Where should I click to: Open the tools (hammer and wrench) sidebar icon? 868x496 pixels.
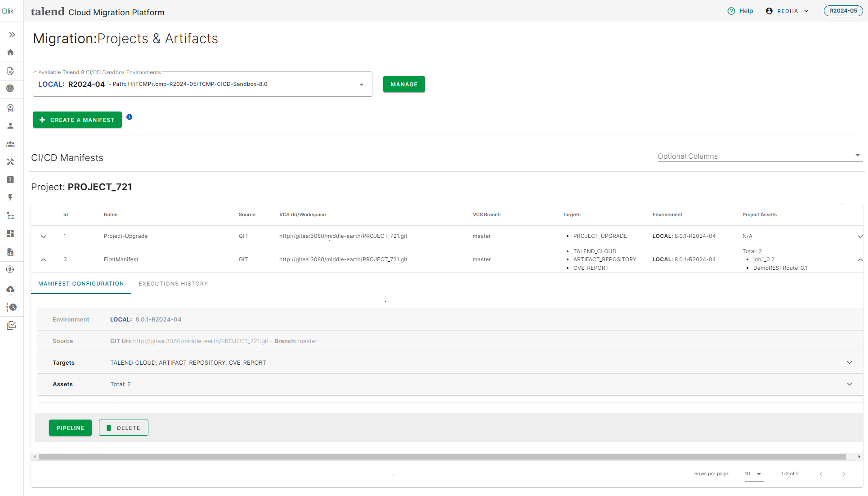click(x=10, y=162)
